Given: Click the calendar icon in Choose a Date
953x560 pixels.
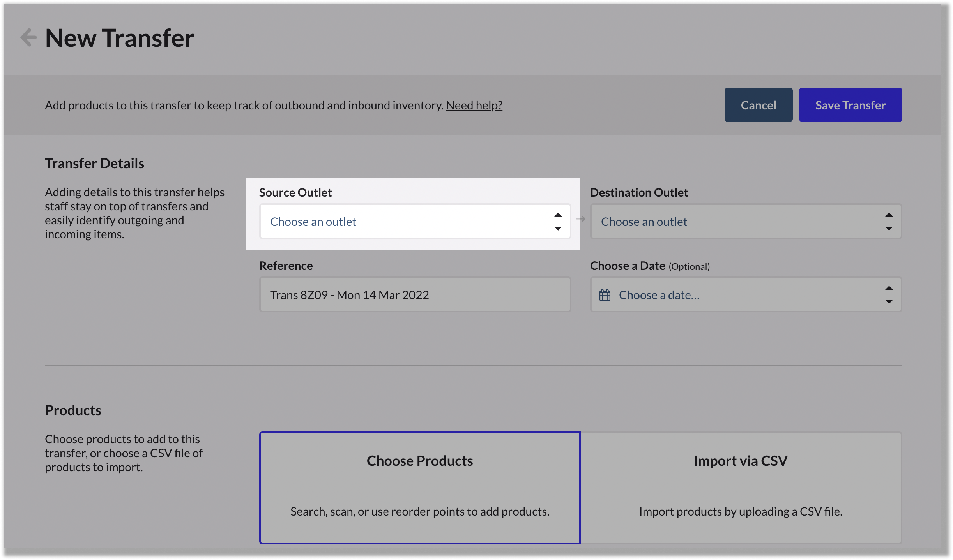Looking at the screenshot, I should pyautogui.click(x=605, y=295).
